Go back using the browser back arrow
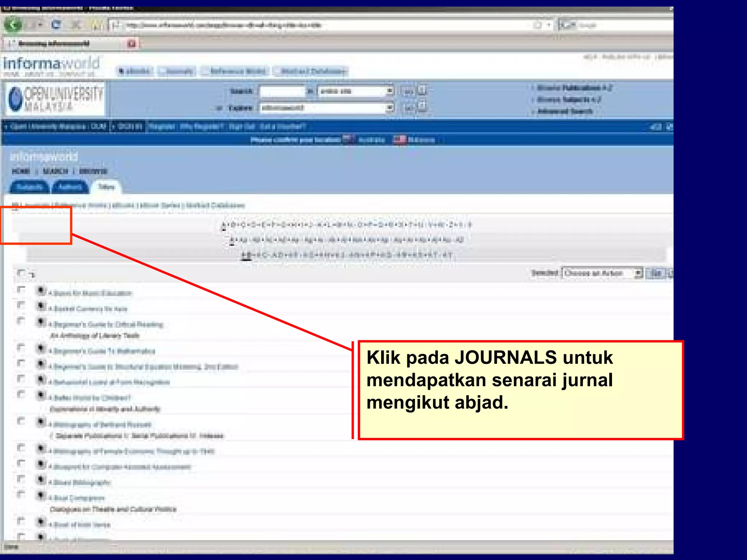Screen dimensions: 747x560 tap(13, 25)
